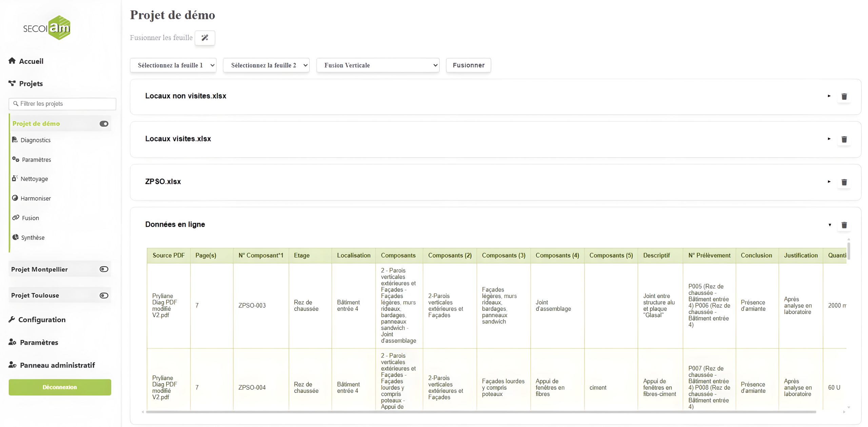Viewport: 868px width, 427px height.
Task: Toggle the Projet de démo switch
Action: [x=104, y=124]
